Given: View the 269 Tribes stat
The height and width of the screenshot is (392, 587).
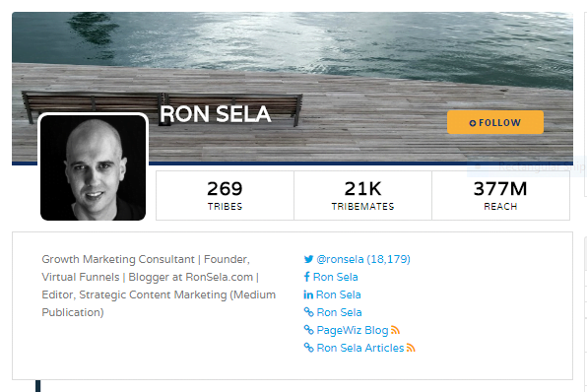Looking at the screenshot, I should 225,195.
